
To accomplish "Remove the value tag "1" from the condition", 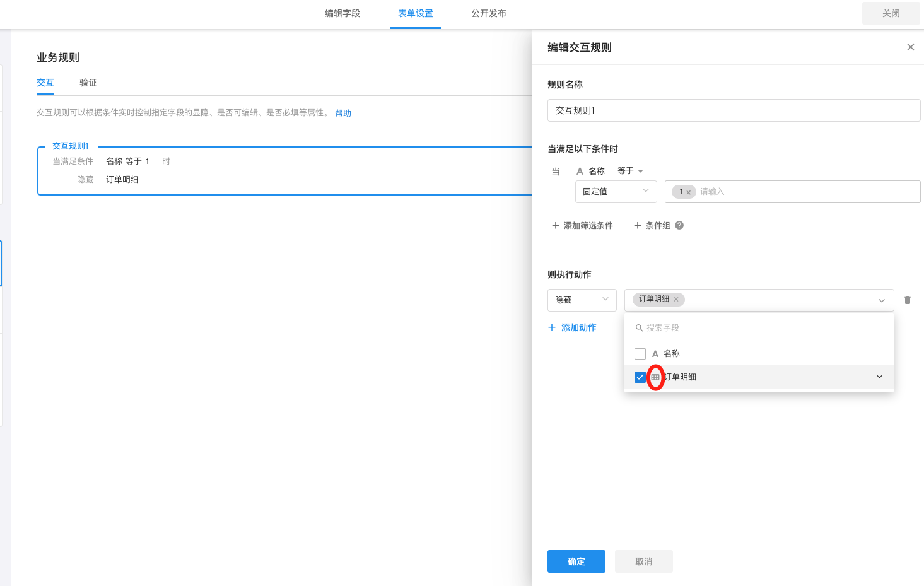I will click(x=689, y=192).
